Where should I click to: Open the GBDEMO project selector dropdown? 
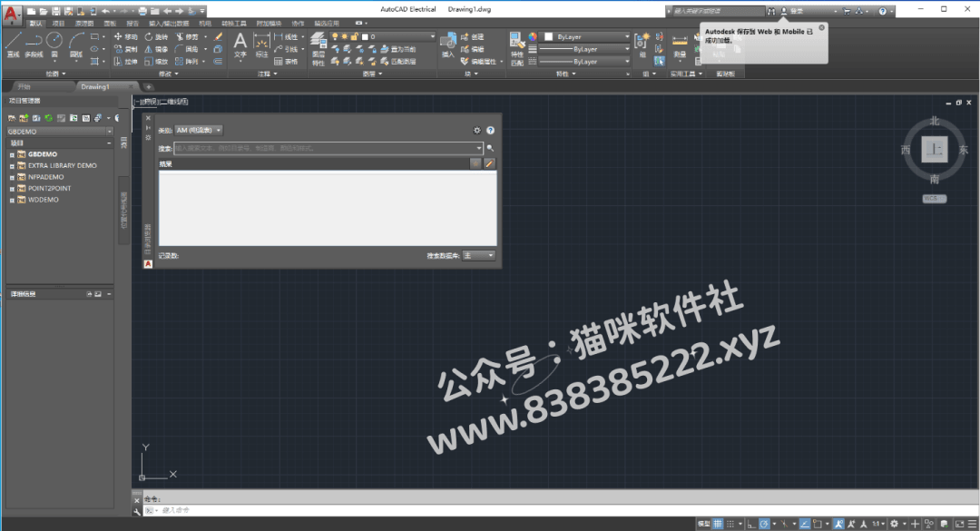(60, 132)
